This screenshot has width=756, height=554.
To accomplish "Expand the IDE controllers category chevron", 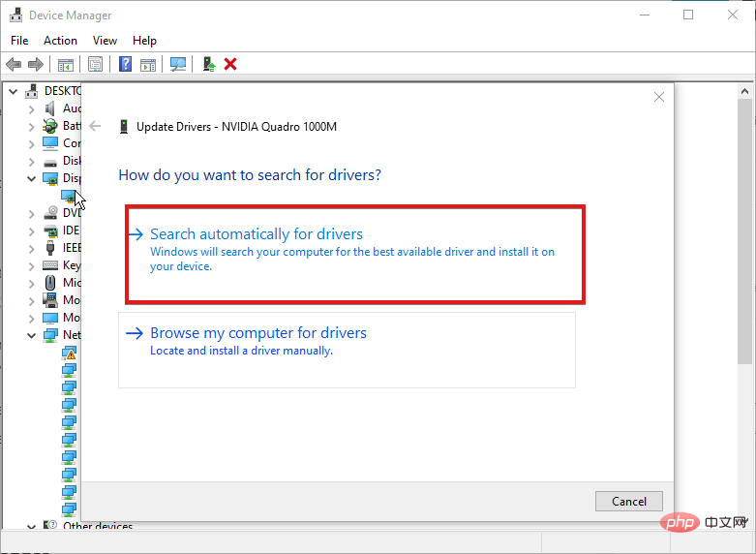I will coord(31,231).
